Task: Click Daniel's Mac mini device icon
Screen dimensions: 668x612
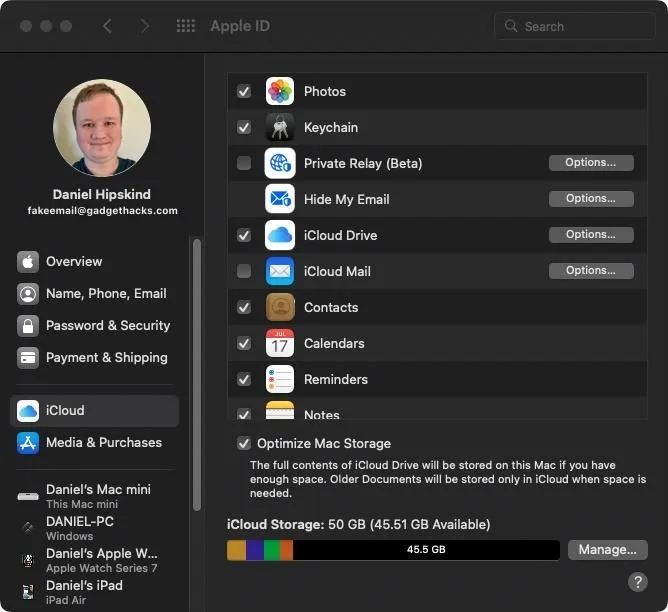Action: tap(28, 496)
